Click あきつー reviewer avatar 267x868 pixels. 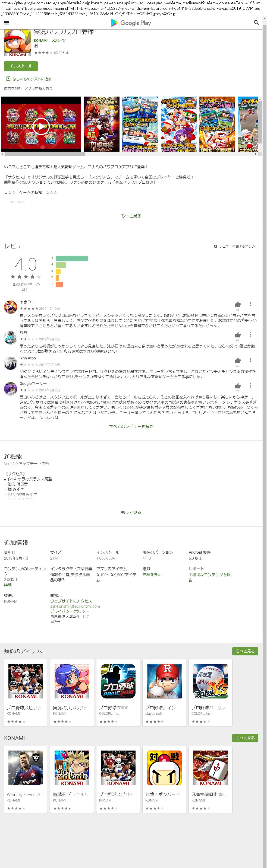11,307
